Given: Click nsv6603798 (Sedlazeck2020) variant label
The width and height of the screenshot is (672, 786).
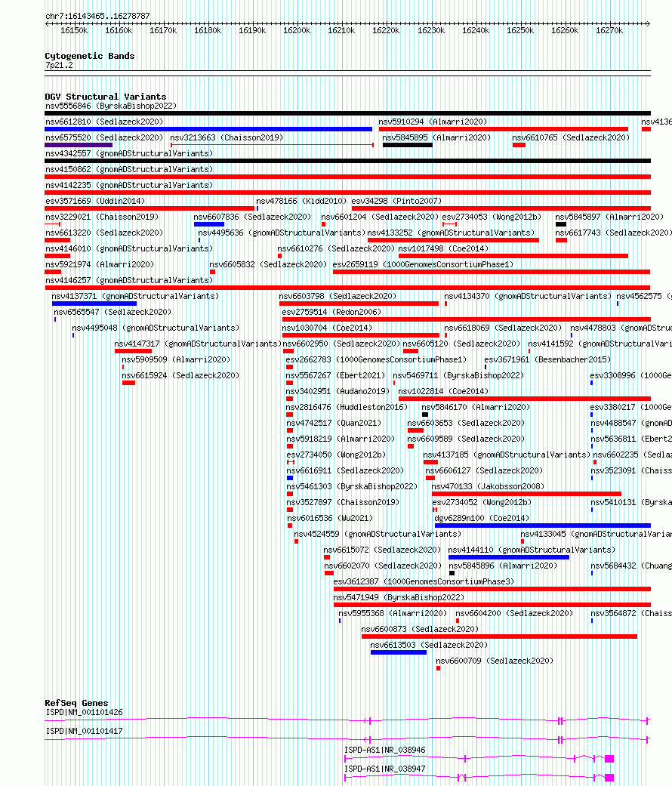Looking at the screenshot, I should [x=338, y=296].
